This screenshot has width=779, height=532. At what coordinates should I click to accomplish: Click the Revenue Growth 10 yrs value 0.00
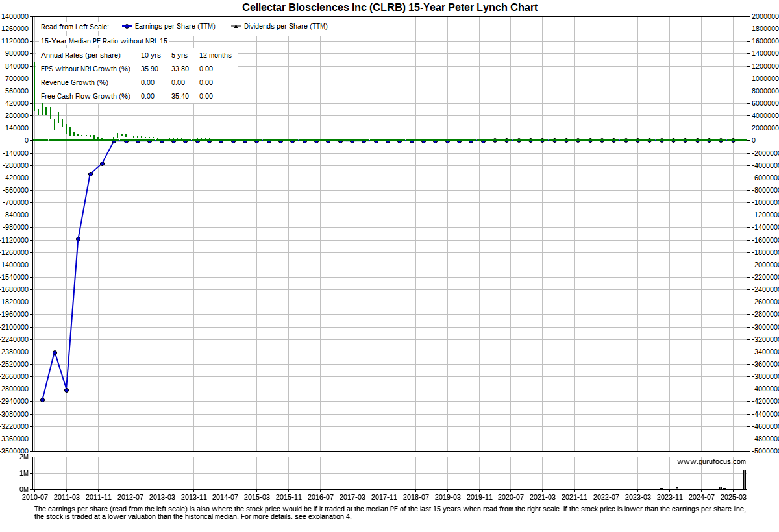pos(148,82)
